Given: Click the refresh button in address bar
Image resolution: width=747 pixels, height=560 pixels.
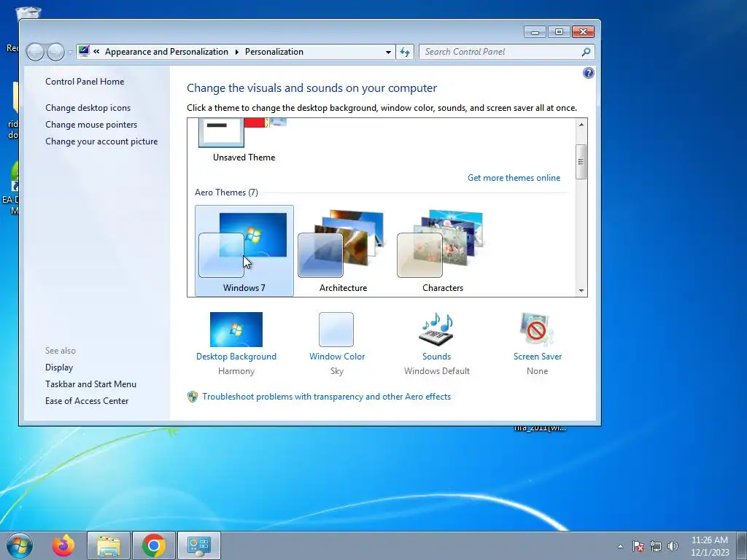Looking at the screenshot, I should tap(405, 52).
